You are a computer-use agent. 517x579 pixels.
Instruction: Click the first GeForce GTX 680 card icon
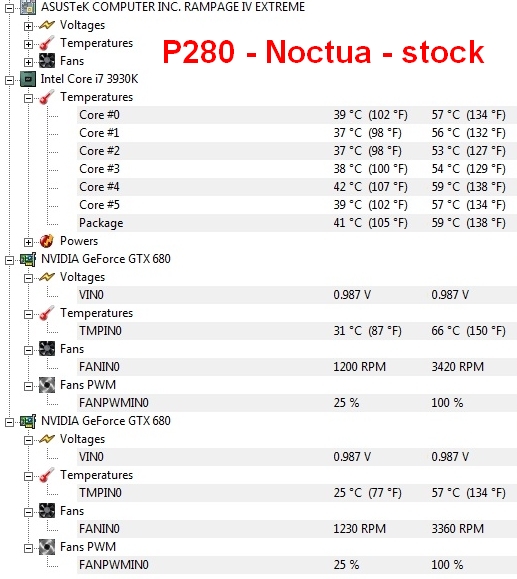[x=28, y=259]
